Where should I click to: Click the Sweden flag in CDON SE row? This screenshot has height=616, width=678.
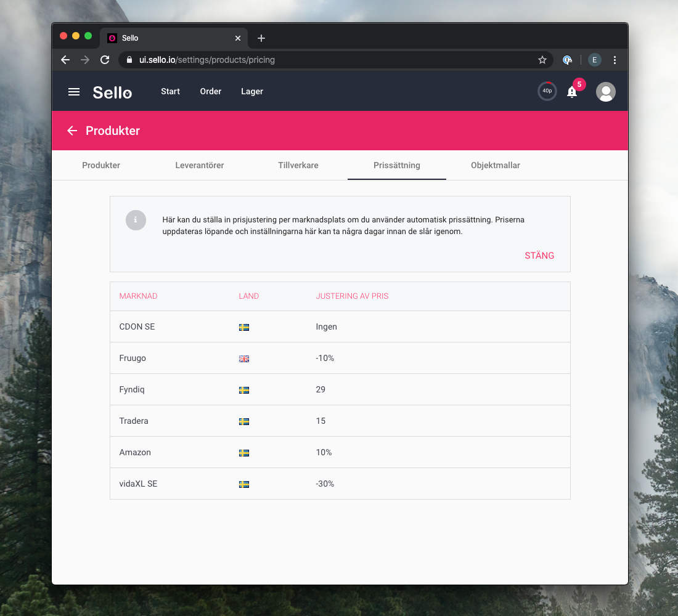(244, 327)
